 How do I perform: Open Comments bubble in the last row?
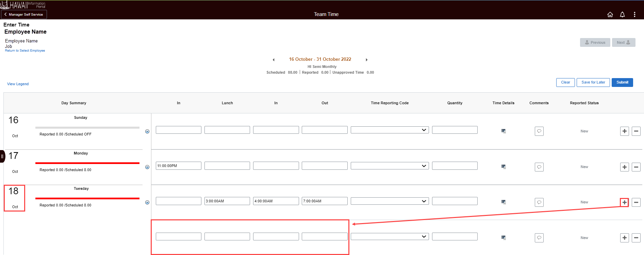[539, 238]
